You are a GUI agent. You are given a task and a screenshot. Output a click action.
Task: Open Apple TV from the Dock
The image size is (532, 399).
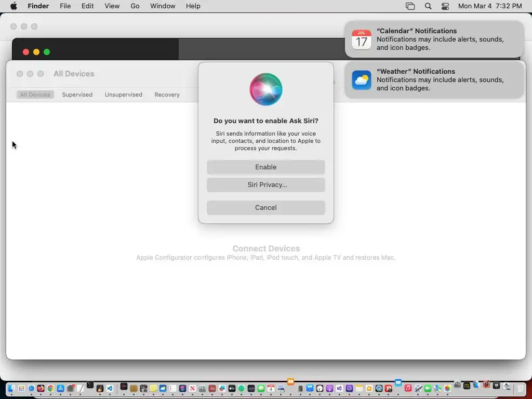coord(232,389)
